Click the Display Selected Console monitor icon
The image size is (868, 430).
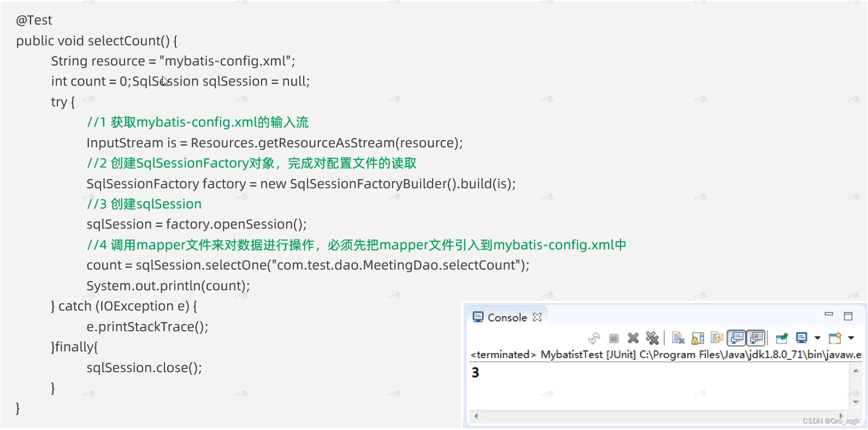pos(801,338)
